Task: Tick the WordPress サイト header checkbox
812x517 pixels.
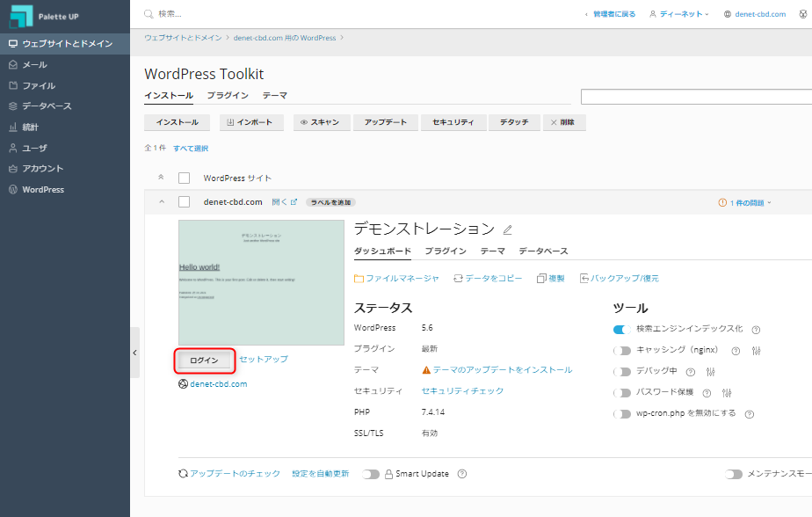Action: [x=184, y=178]
